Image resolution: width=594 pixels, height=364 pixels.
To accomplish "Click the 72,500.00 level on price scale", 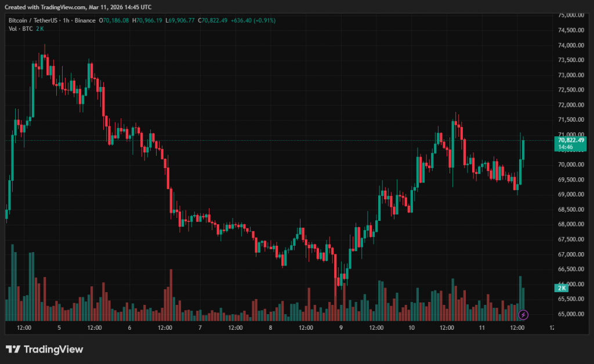I will coord(571,90).
